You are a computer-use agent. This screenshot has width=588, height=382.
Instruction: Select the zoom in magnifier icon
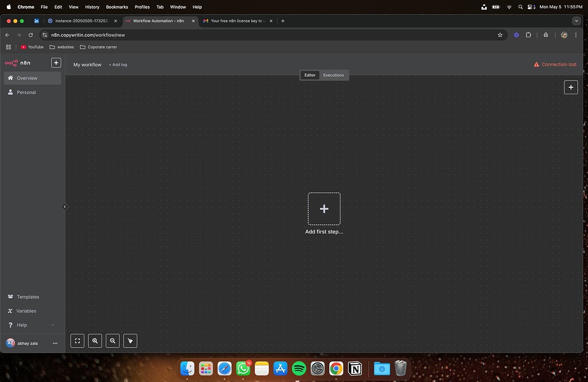pos(95,341)
